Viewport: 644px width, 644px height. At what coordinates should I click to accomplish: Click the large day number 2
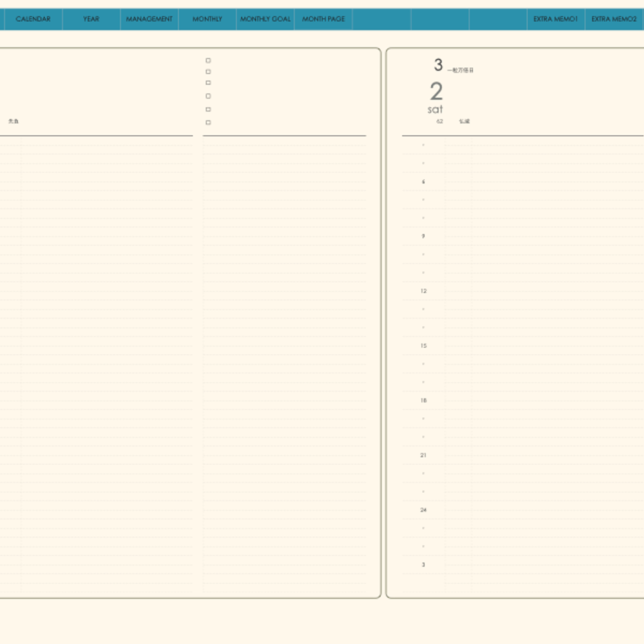(436, 91)
